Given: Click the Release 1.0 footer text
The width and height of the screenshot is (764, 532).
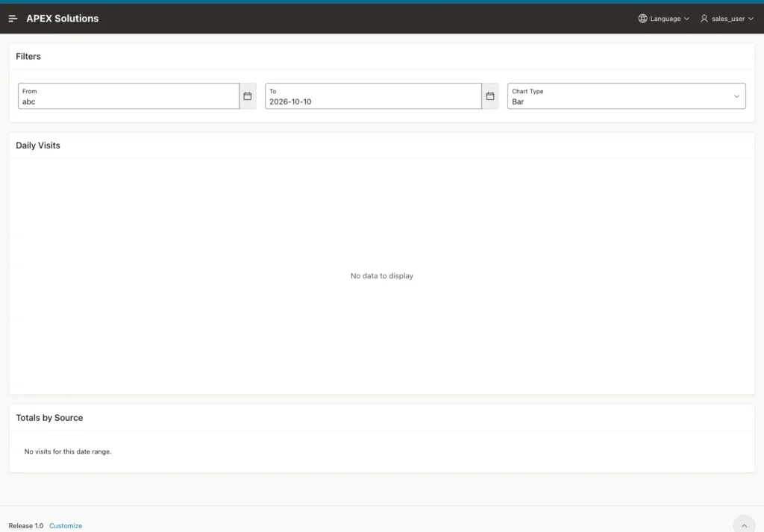Looking at the screenshot, I should [x=26, y=526].
